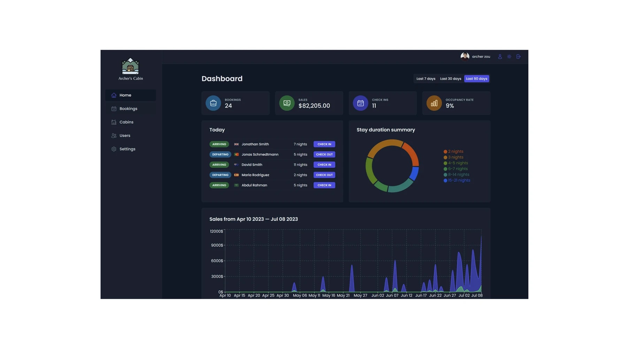Screen dimensions: 644x352
Task: Click Arriving tag for Jonathan Smith
Action: (219, 144)
